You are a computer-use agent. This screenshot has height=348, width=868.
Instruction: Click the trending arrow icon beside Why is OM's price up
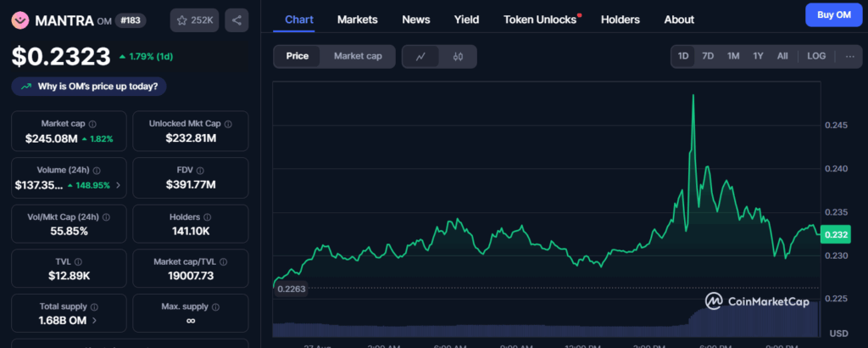click(x=26, y=87)
